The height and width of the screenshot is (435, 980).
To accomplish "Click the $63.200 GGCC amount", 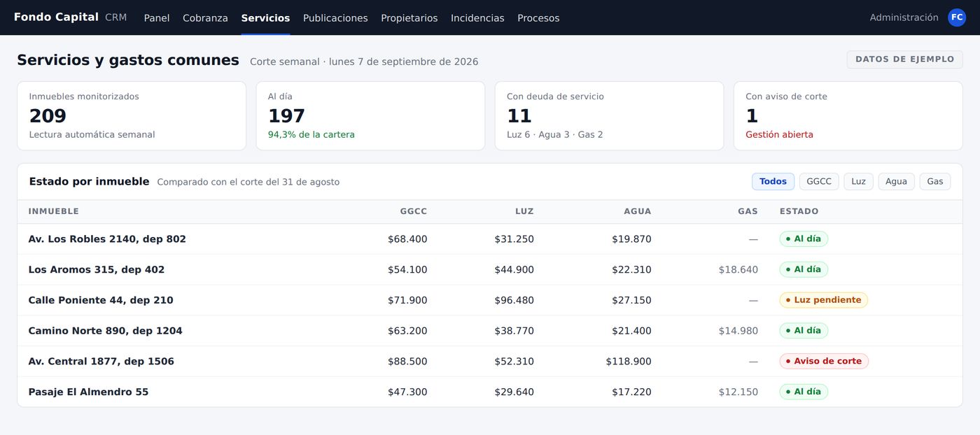I will pyautogui.click(x=407, y=331).
